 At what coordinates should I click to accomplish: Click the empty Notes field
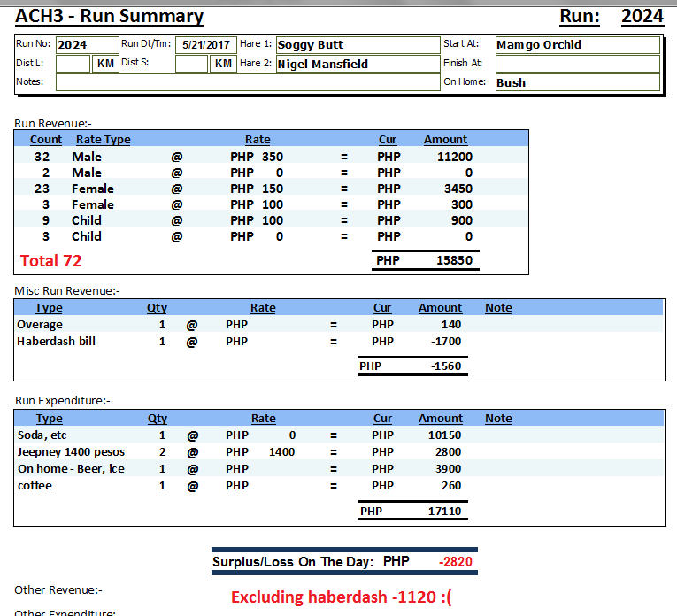pos(247,82)
